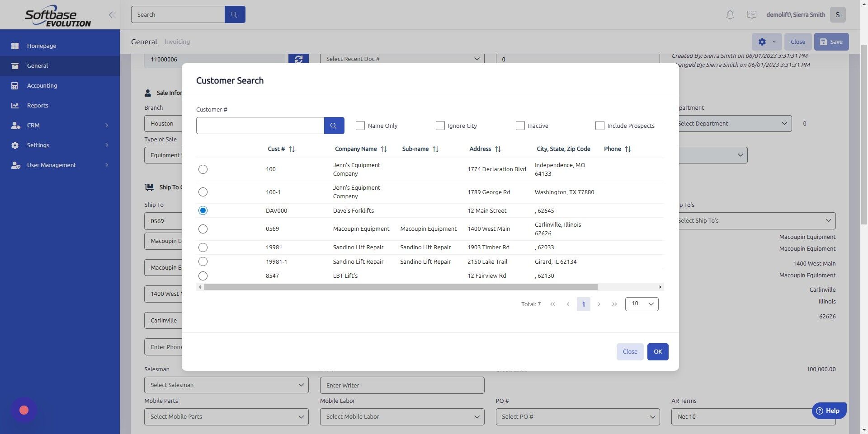Select radio for customer 100
Image resolution: width=868 pixels, height=434 pixels.
tap(203, 169)
